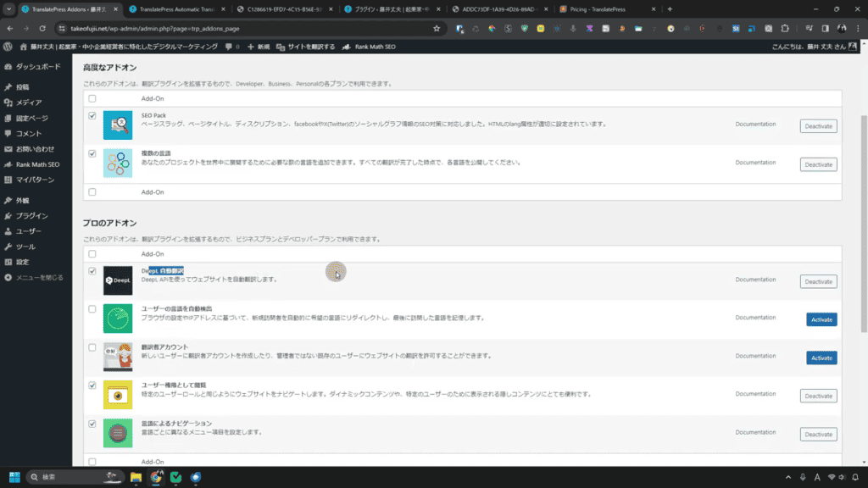
Task: Switch to the プラグイン browser tab
Action: 391,9
